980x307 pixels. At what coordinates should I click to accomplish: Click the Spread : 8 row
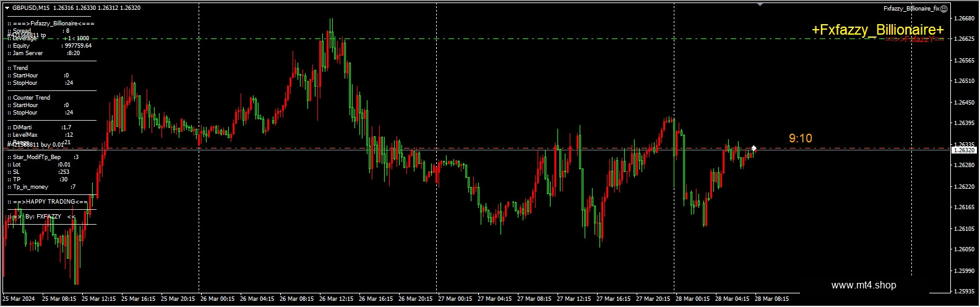coord(38,31)
